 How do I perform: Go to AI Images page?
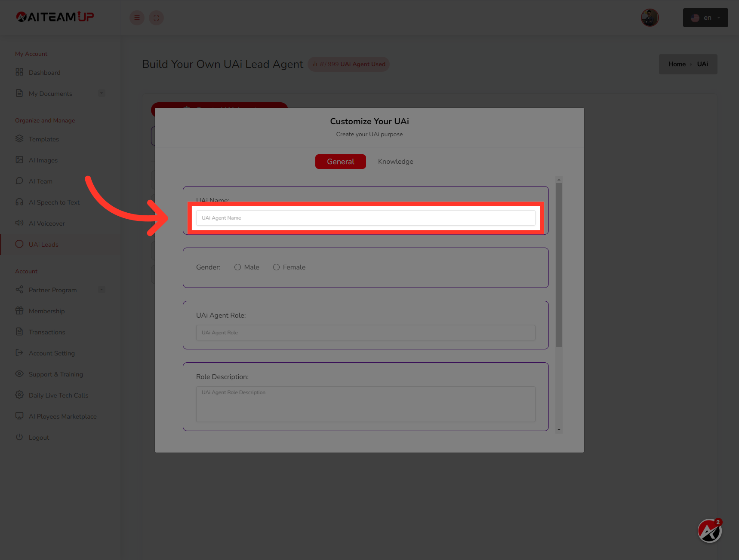43,160
